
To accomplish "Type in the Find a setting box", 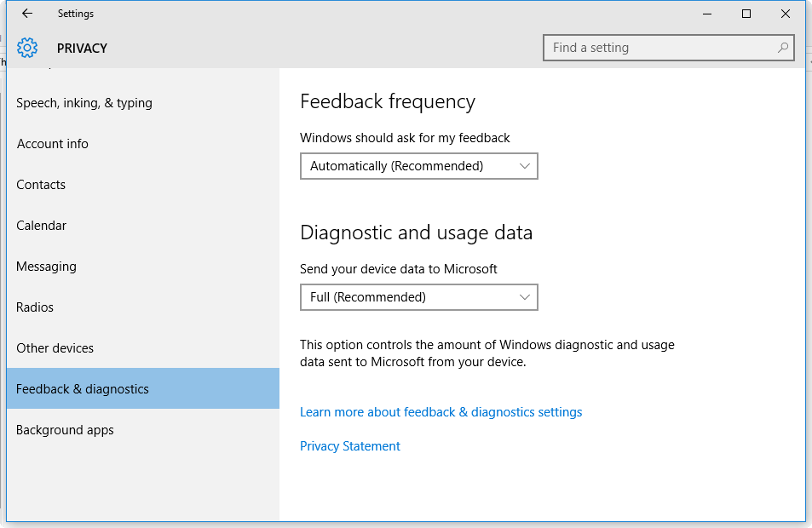I will 660,48.
